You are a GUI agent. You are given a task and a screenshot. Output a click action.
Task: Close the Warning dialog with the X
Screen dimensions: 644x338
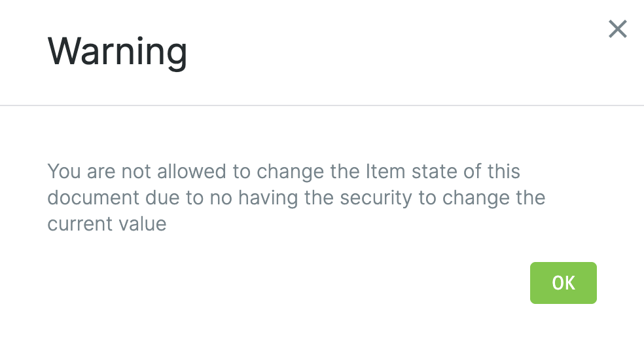pos(617,29)
